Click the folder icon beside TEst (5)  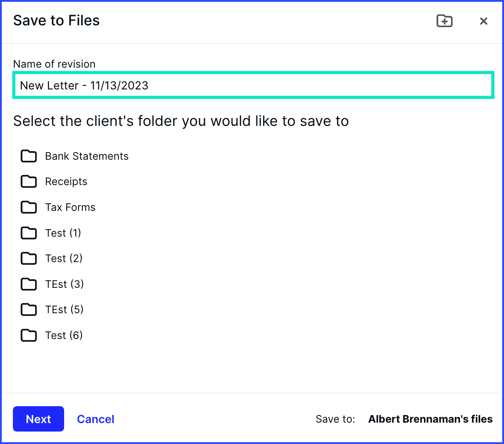[29, 310]
